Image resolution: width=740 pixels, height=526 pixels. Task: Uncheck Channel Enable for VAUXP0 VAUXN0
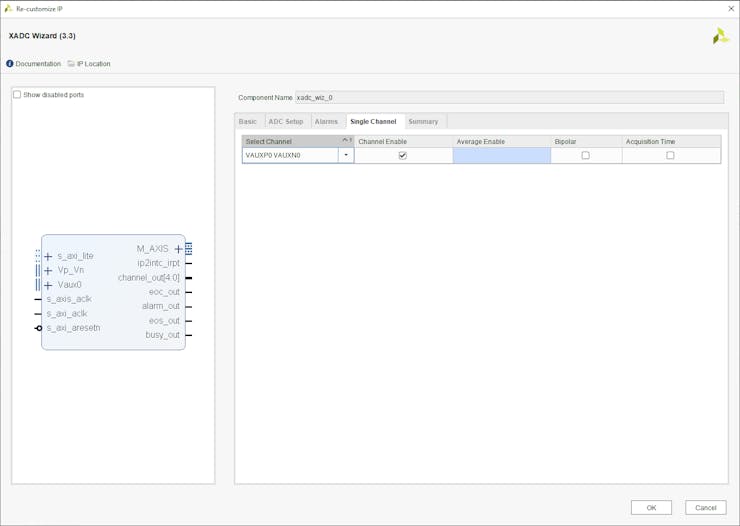(x=403, y=155)
